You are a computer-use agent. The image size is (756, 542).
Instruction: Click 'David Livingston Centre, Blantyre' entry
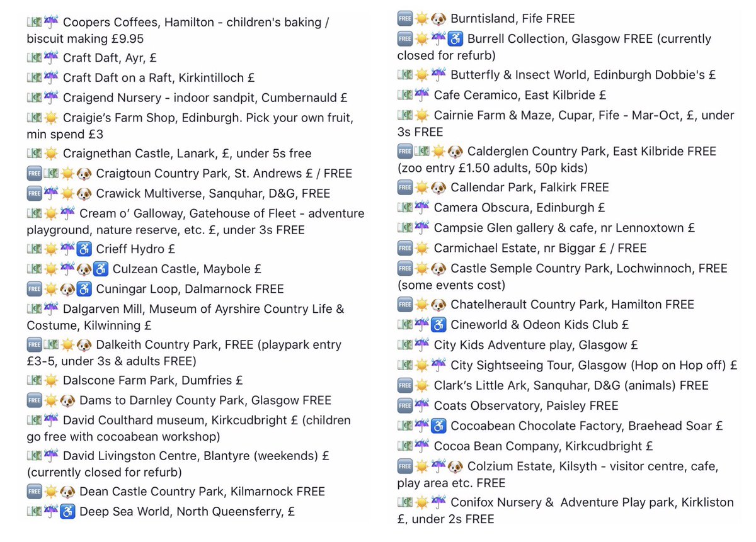click(x=178, y=463)
